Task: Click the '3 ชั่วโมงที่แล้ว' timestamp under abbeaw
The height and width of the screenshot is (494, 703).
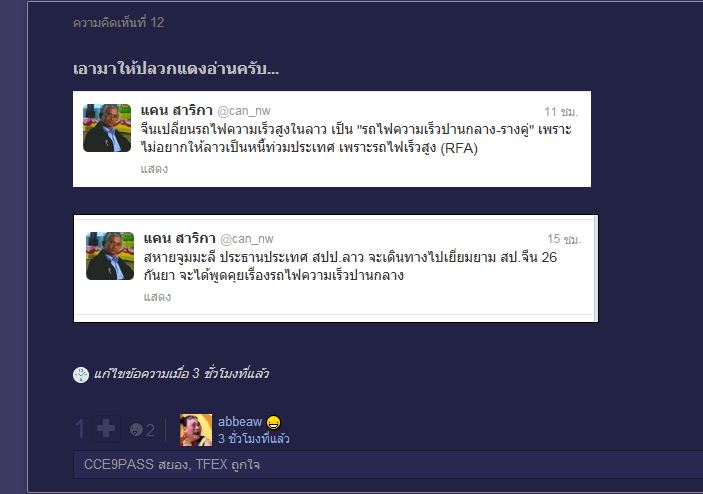Action: (254, 438)
